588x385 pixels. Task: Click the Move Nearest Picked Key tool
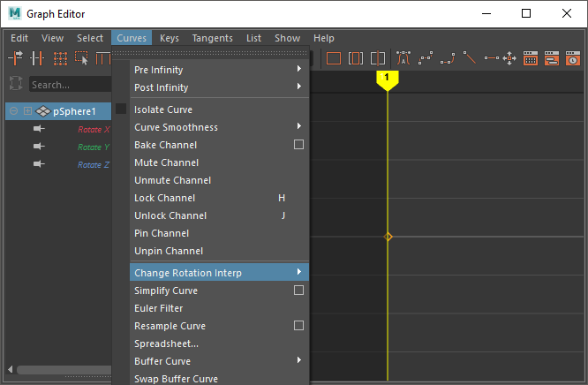click(x=16, y=58)
